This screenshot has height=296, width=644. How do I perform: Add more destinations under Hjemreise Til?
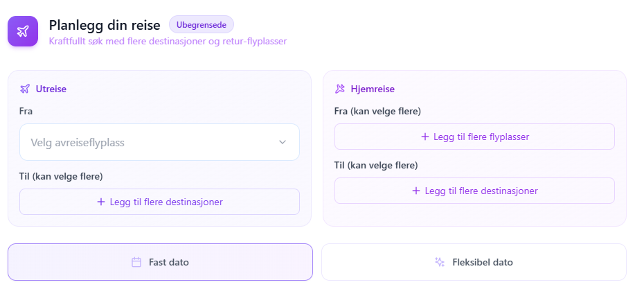(474, 191)
